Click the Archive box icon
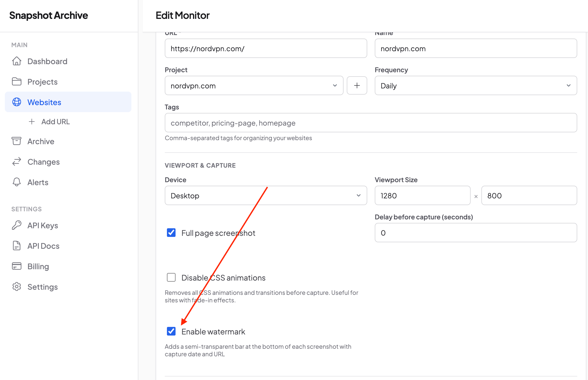The width and height of the screenshot is (588, 380). (x=17, y=141)
